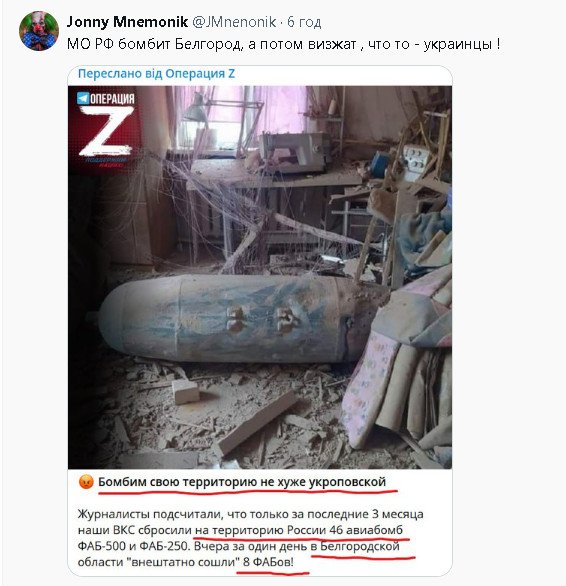Open the bomb photo thumbnail

tap(260, 277)
